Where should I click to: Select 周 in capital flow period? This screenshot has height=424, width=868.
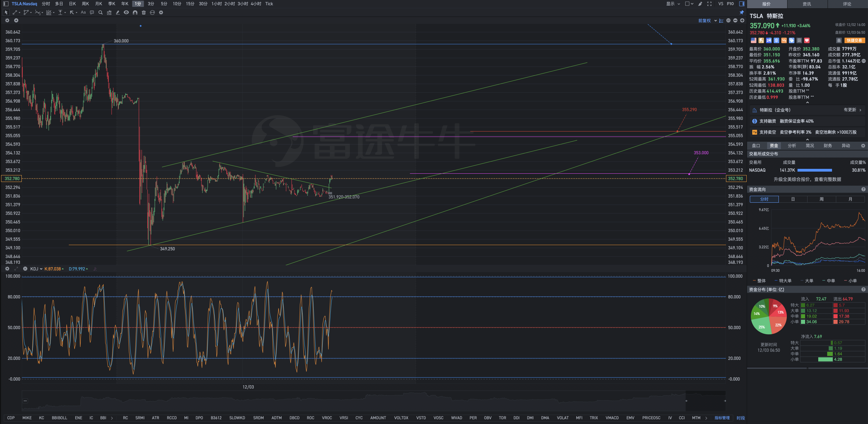[x=822, y=199]
